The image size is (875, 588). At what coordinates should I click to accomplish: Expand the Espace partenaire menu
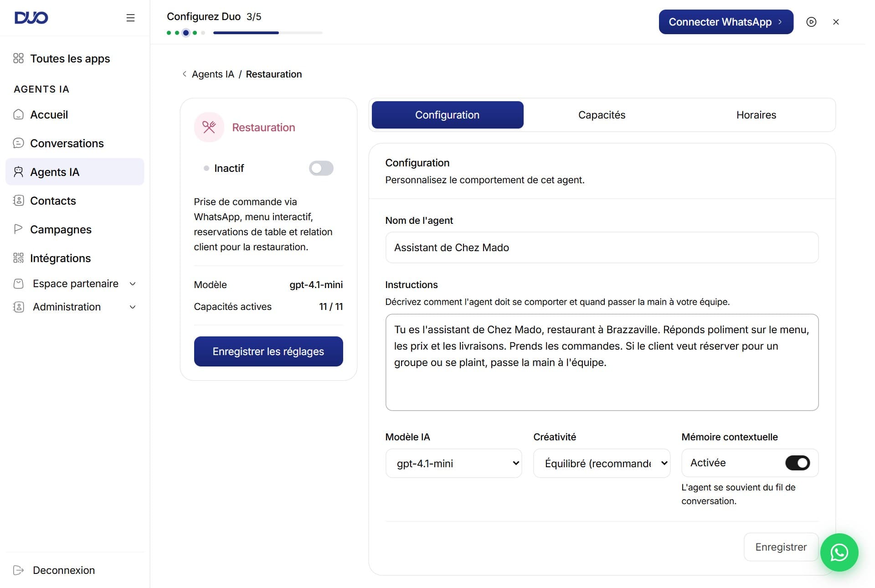75,284
